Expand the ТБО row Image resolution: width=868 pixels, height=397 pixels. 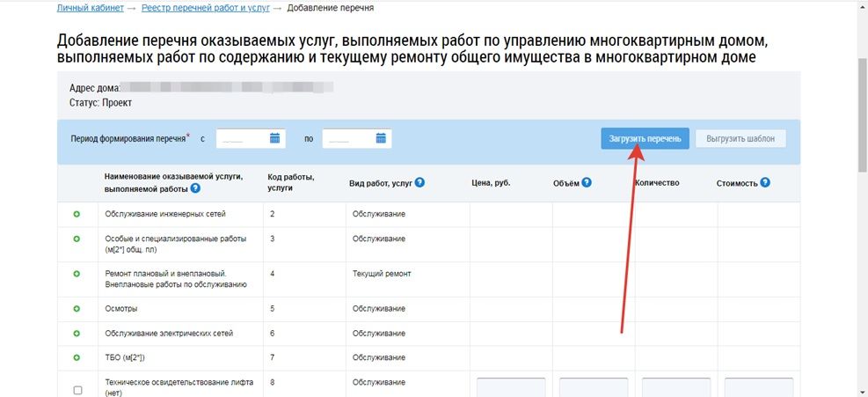pyautogui.click(x=77, y=357)
